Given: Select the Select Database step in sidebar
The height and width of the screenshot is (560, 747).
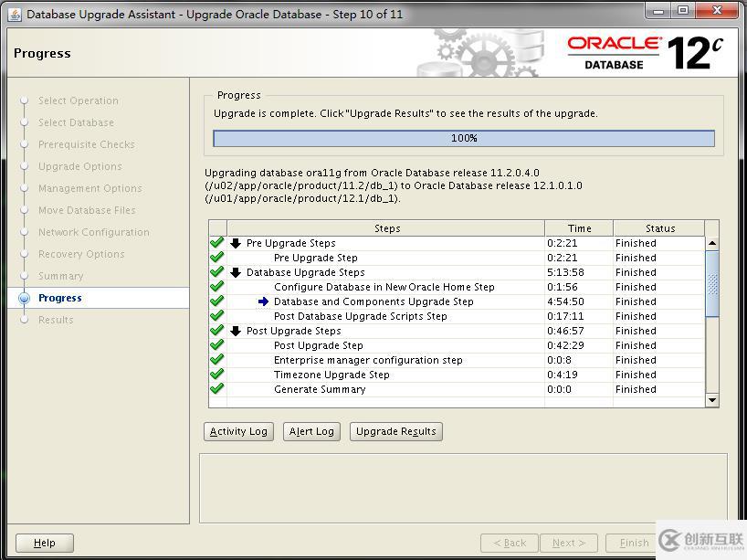Looking at the screenshot, I should [x=76, y=122].
